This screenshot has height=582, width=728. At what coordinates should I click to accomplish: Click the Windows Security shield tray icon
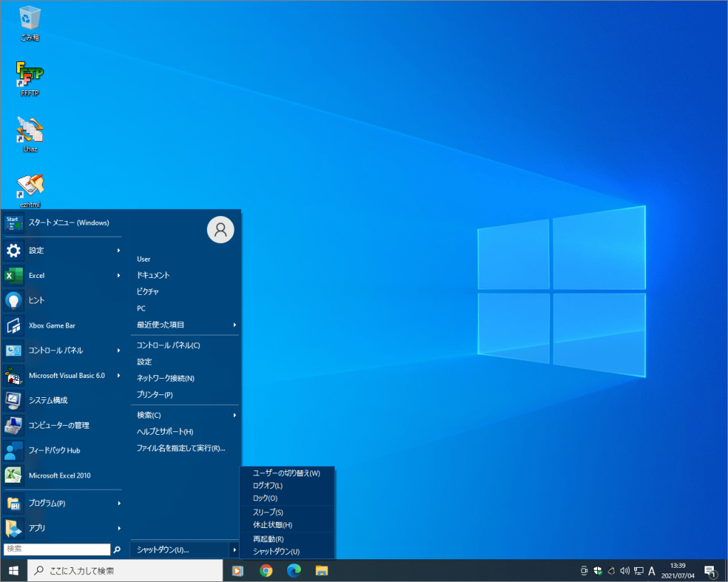pos(598,571)
